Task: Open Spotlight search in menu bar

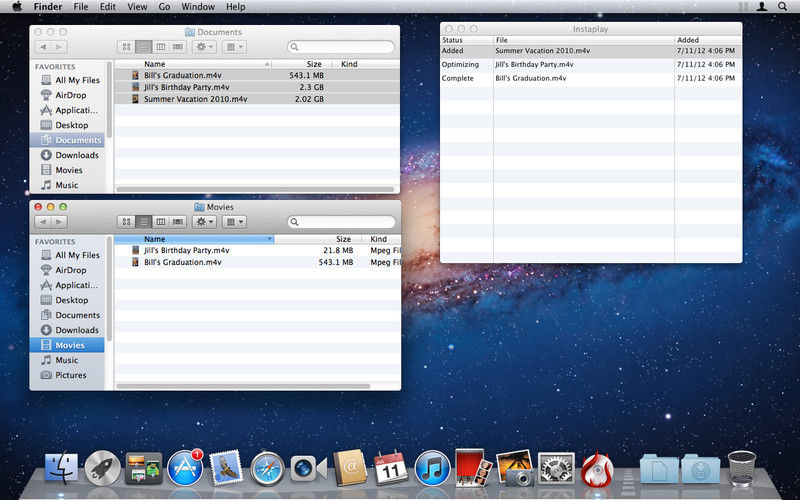Action: [782, 7]
